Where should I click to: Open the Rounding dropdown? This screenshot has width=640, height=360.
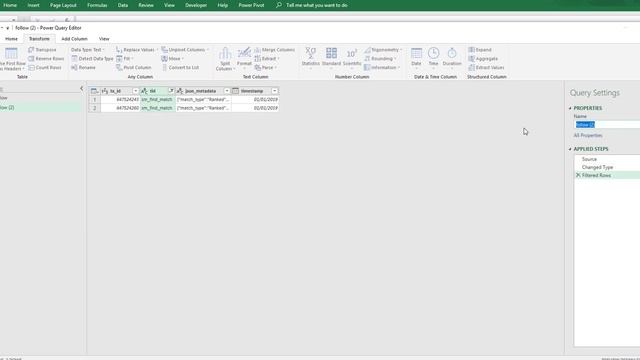380,59
